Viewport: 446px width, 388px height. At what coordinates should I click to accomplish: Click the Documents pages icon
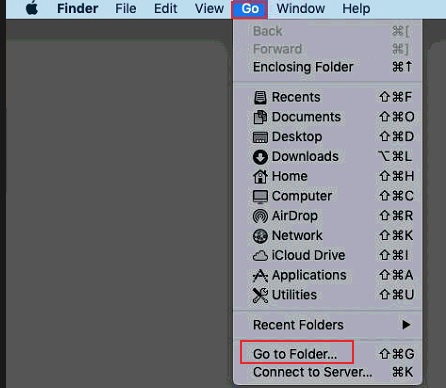pyautogui.click(x=260, y=117)
